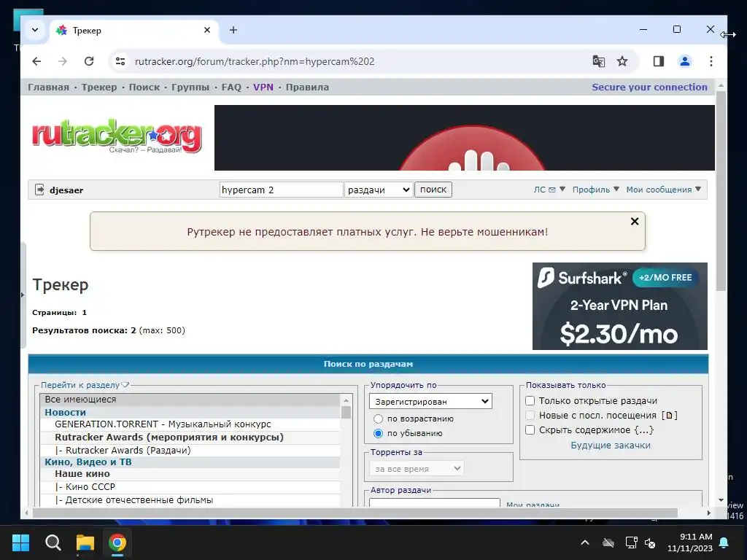747x560 pixels.
Task: Select Все имеющиеся in category list
Action: [x=190, y=400]
